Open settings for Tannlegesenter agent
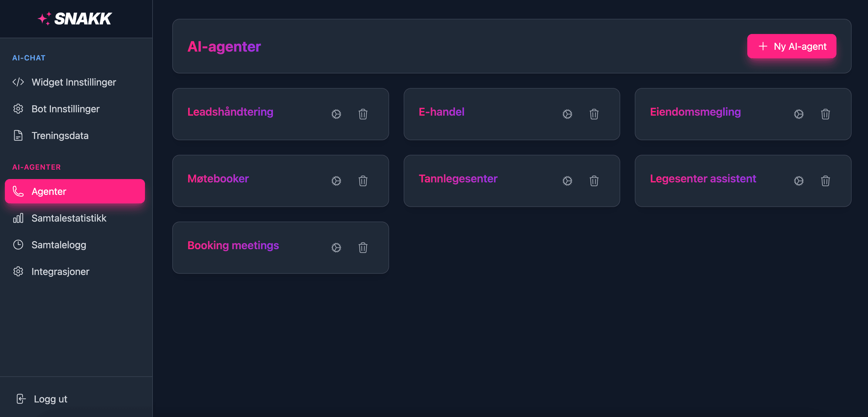The height and width of the screenshot is (417, 868). (567, 181)
